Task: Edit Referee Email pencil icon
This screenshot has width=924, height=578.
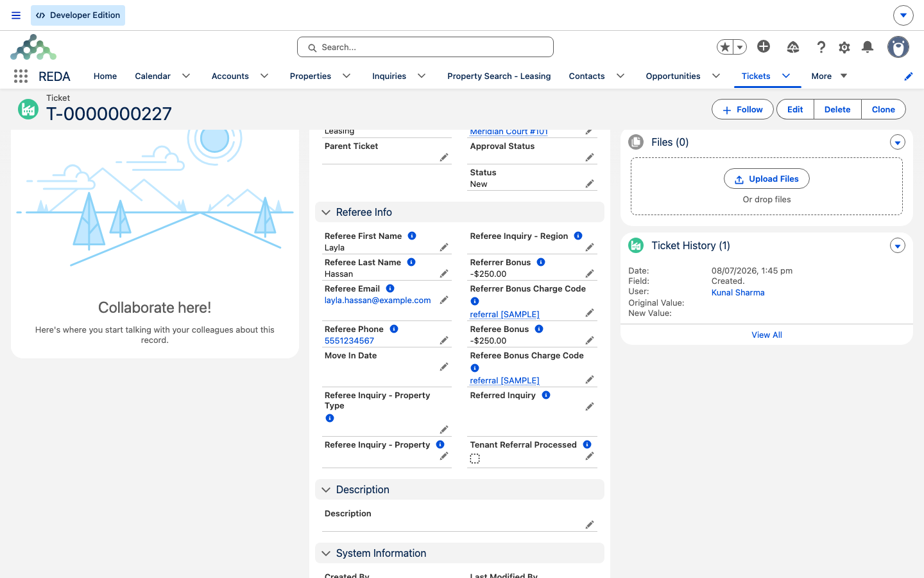Action: point(444,300)
